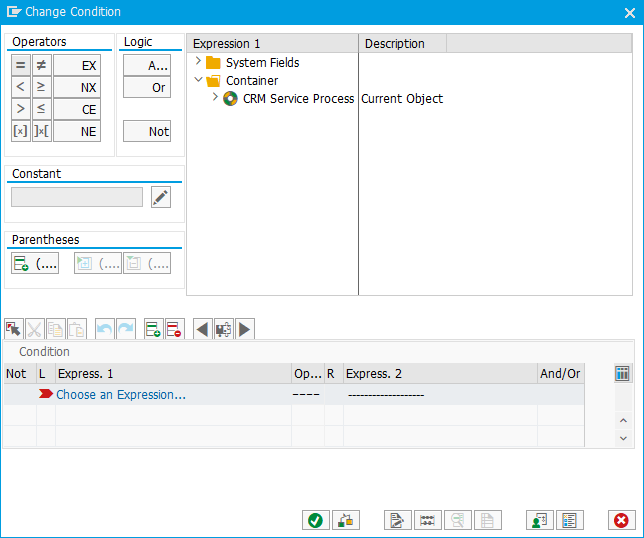This screenshot has height=538, width=644.
Task: Expand the CRM Service Process node
Action: (x=215, y=98)
